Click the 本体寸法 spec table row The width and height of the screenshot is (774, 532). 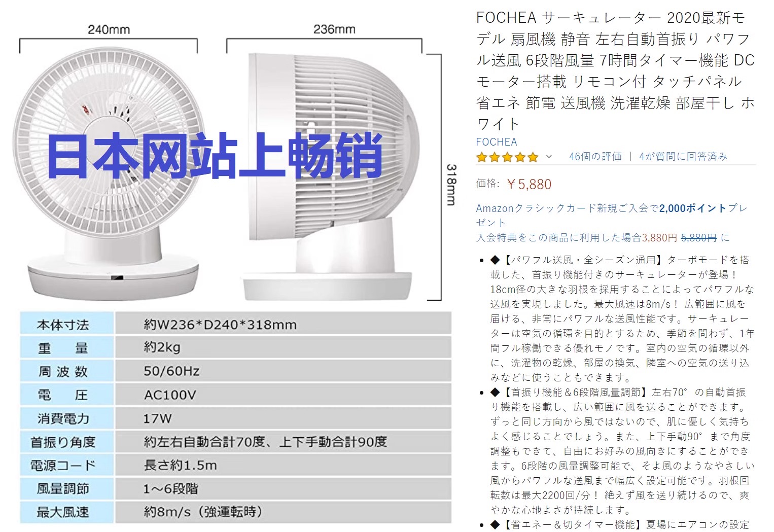(235, 324)
